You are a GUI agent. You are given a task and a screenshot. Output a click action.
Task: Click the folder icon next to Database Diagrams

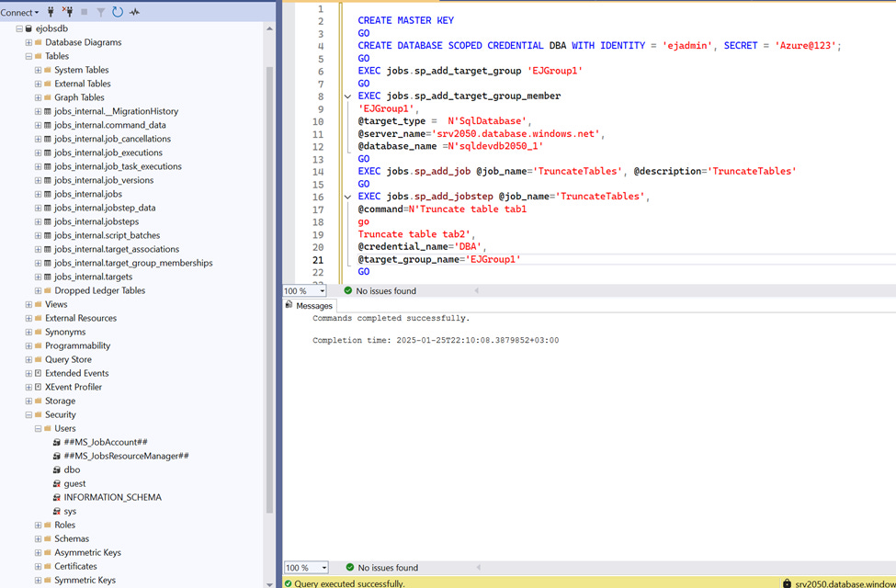(x=39, y=42)
